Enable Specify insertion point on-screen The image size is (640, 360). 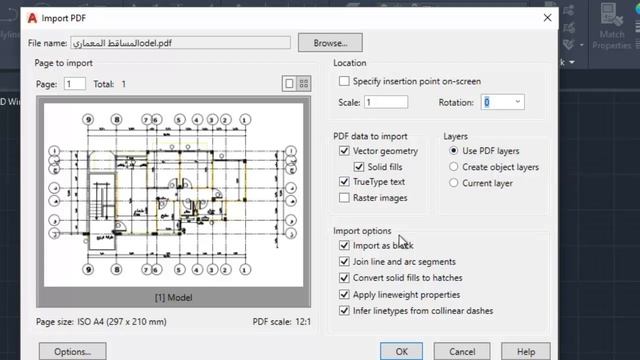(344, 81)
